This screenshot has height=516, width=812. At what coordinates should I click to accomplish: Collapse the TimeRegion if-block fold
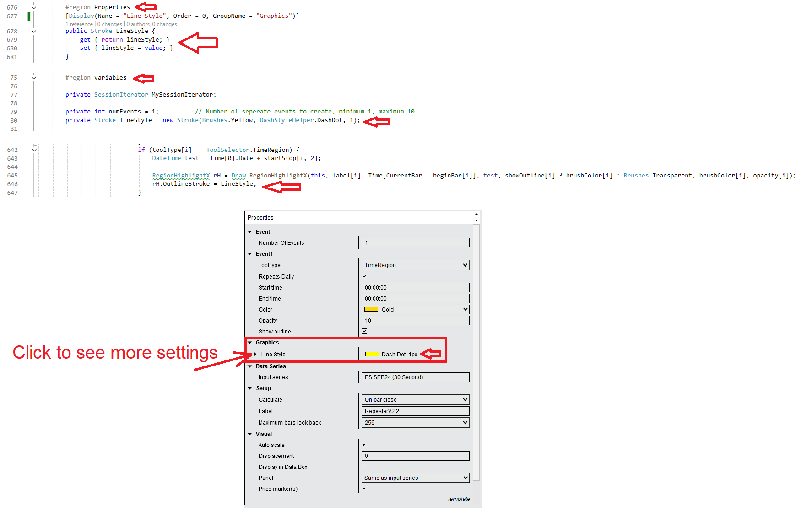click(34, 150)
